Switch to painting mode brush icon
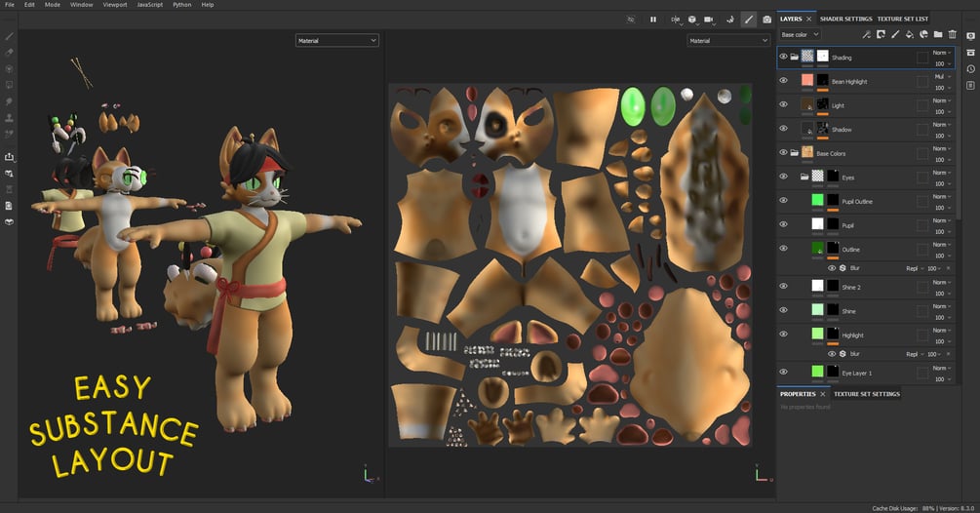This screenshot has height=513, width=980. (748, 20)
